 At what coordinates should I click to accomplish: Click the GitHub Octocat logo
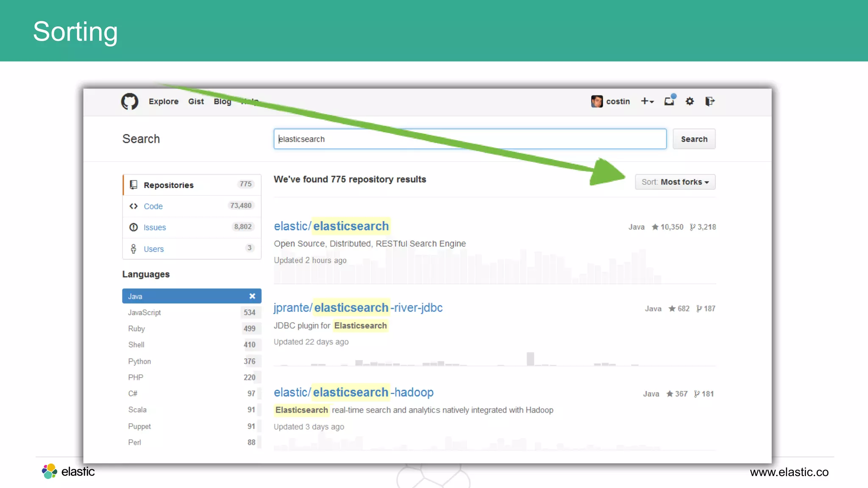point(130,101)
